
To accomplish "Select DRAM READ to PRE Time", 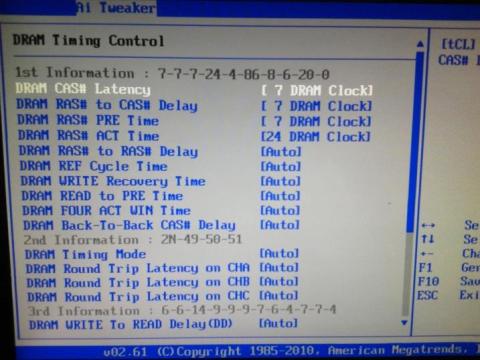I will tap(102, 196).
